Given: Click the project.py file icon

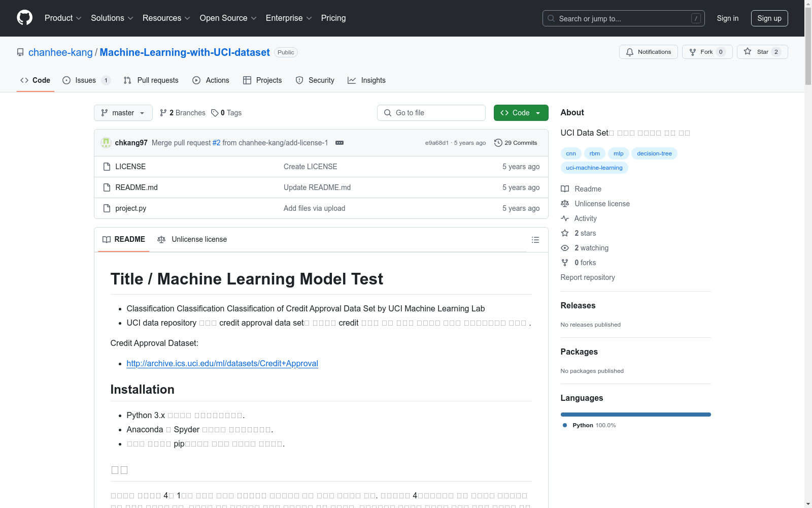Looking at the screenshot, I should click(107, 208).
